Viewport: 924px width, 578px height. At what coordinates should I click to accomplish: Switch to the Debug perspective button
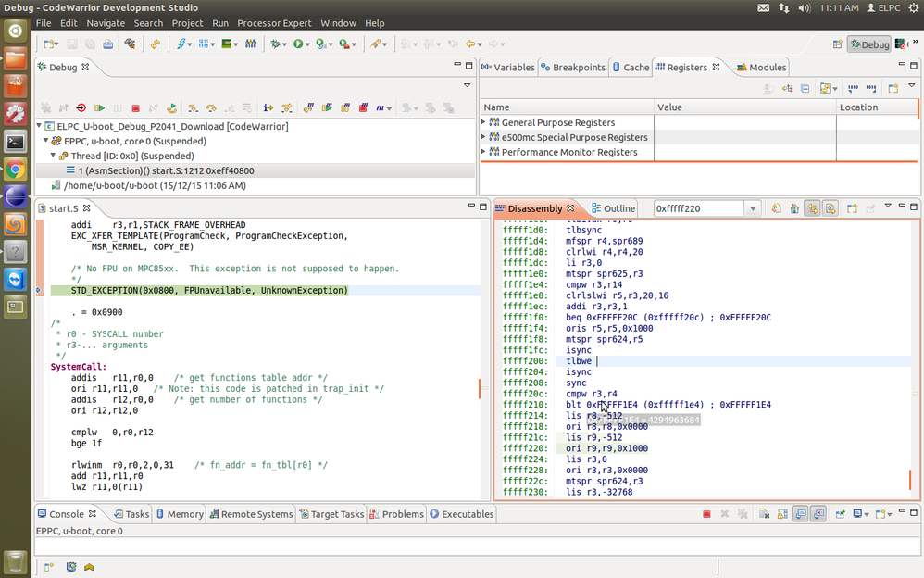click(868, 44)
